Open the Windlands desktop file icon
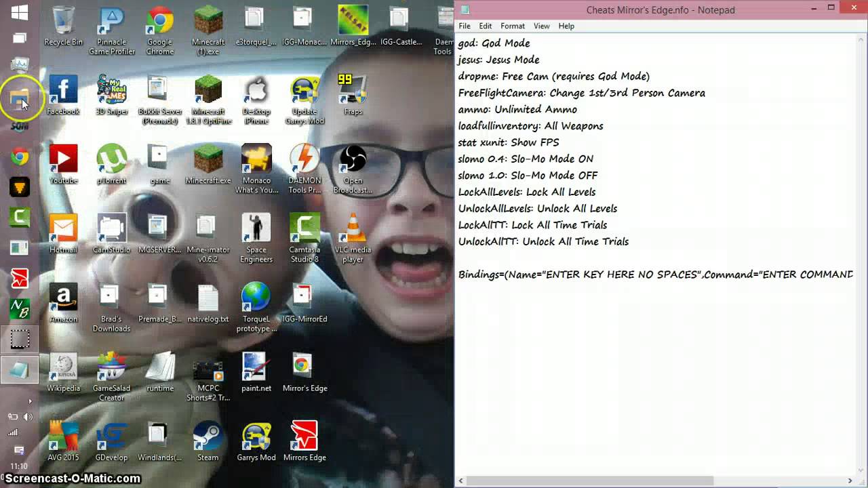This screenshot has width=868, height=488. [160, 441]
